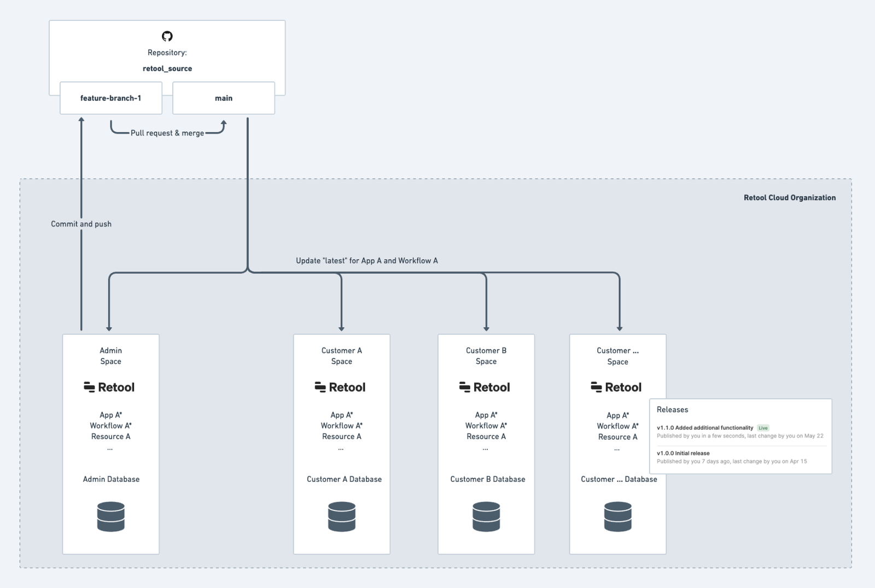Click the Admin Database cylinder icon
This screenshot has height=588, width=875.
pos(111,516)
